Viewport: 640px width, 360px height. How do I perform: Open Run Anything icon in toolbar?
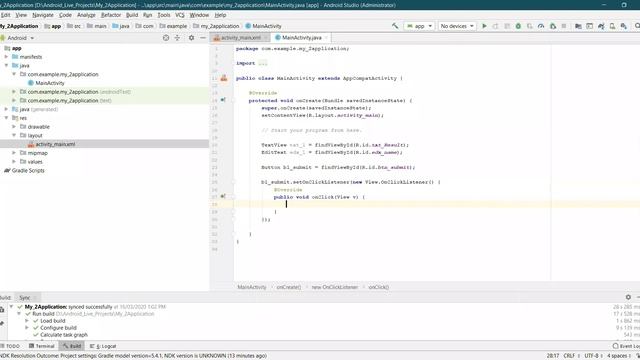point(589,26)
